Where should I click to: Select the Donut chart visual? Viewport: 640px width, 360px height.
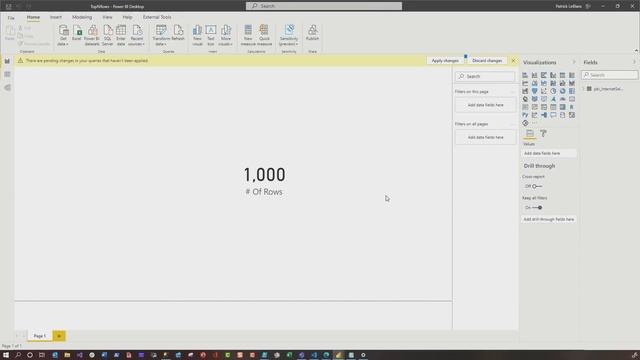point(562,91)
